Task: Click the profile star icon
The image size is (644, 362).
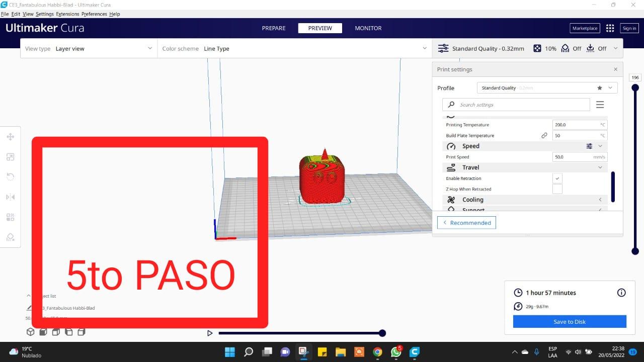Action: pyautogui.click(x=600, y=88)
